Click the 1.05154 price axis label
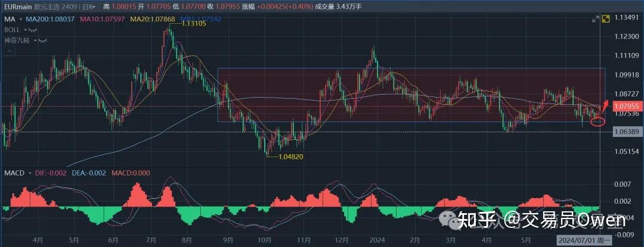The height and width of the screenshot is (247, 644). (626, 152)
